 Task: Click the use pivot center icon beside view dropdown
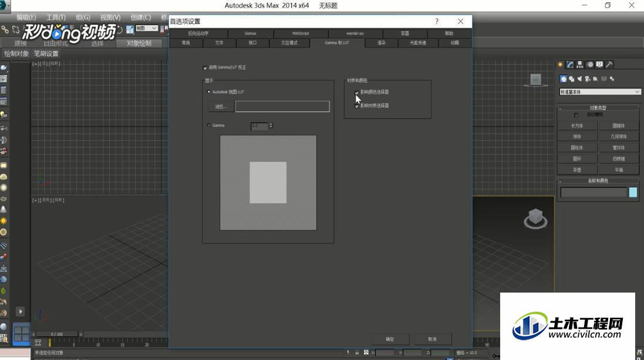click(x=130, y=29)
